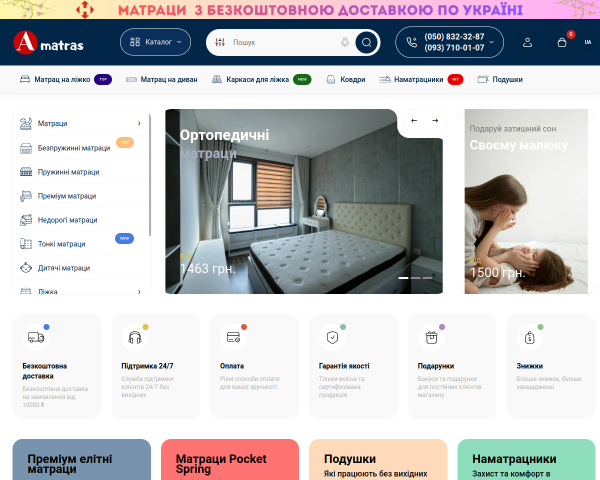
Task: Open the Матраци Pocket Spring card
Action: click(230, 459)
